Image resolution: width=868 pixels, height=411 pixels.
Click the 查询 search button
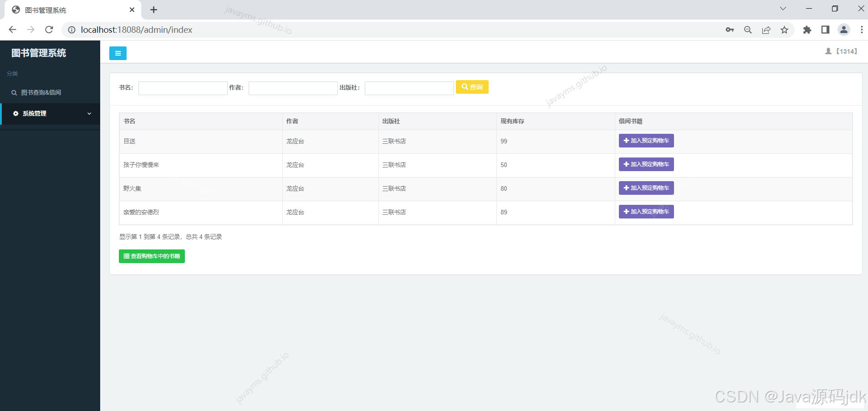(x=472, y=86)
